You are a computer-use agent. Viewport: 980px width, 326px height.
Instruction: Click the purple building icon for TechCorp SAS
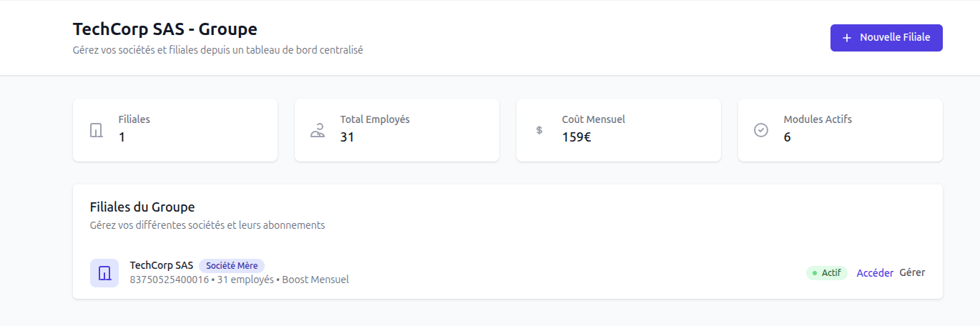tap(104, 273)
